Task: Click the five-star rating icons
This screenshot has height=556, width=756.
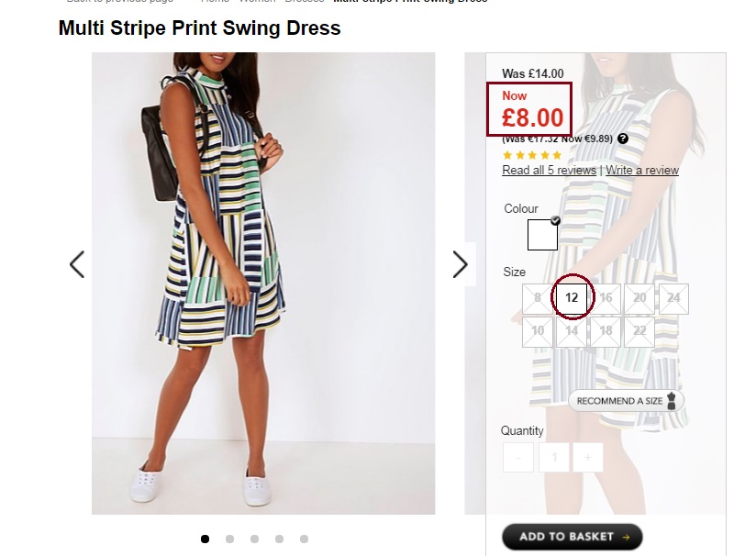Action: pos(531,155)
